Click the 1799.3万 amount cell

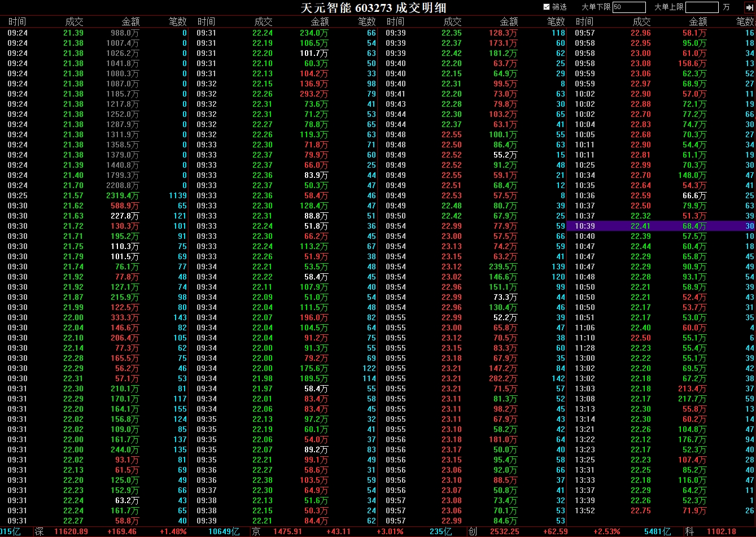click(x=123, y=175)
